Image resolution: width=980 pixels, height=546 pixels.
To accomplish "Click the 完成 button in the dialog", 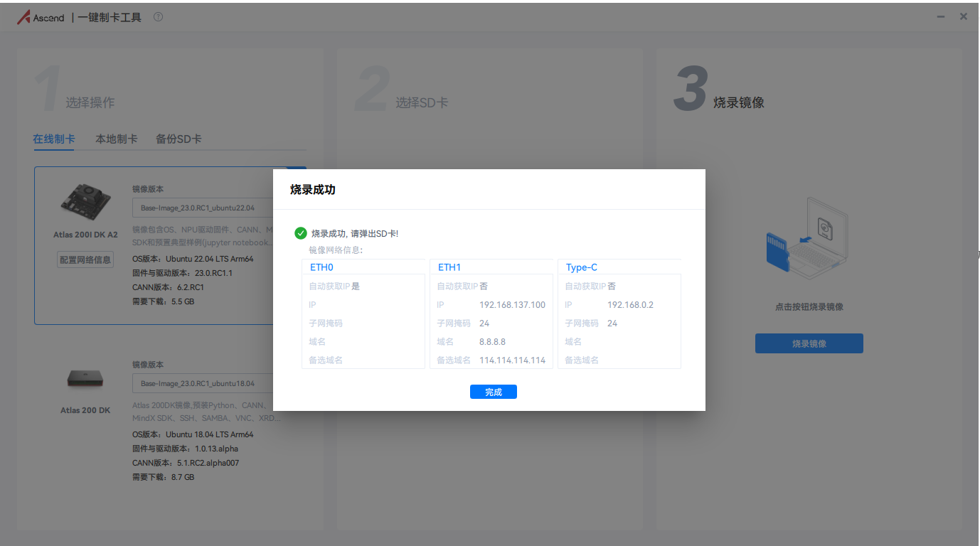I will tap(493, 392).
